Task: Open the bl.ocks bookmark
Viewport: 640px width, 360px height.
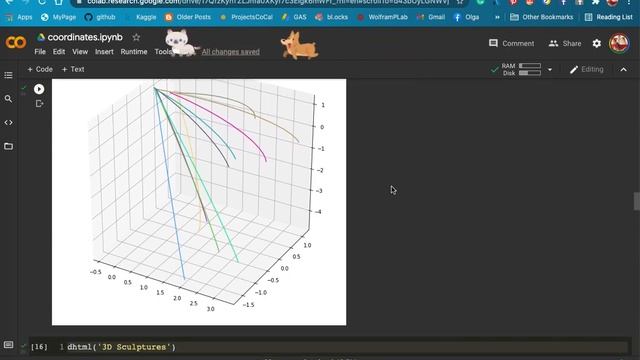Action: click(331, 17)
